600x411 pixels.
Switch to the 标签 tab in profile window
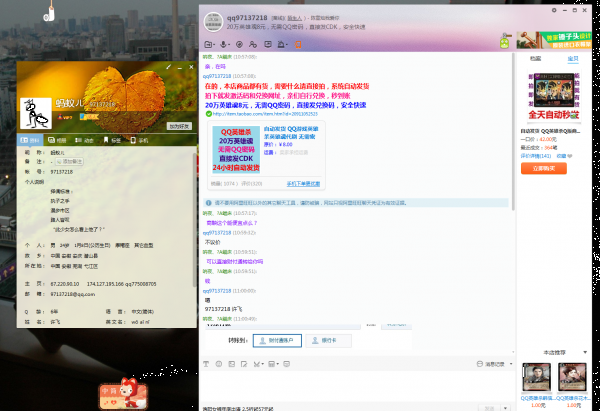click(112, 140)
